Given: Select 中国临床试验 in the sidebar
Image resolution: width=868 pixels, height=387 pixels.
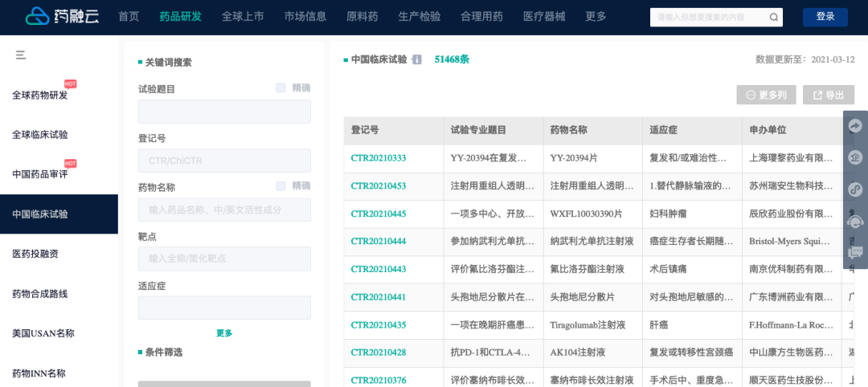Looking at the screenshot, I should tap(59, 214).
